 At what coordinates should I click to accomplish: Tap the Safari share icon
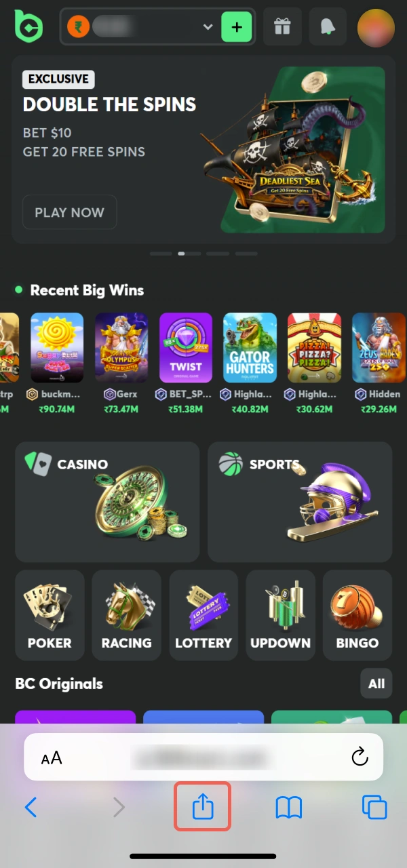[x=203, y=806]
